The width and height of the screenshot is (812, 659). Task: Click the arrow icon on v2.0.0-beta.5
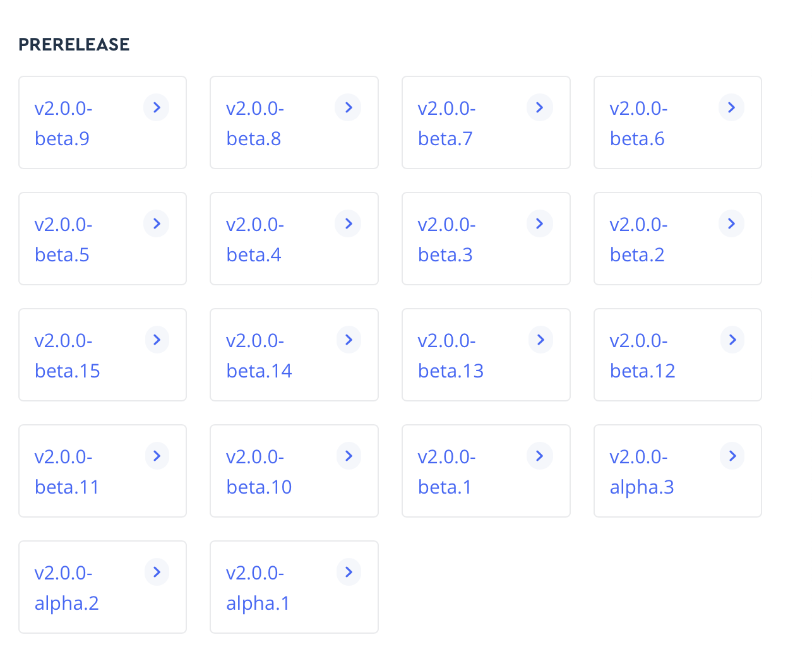pyautogui.click(x=156, y=223)
